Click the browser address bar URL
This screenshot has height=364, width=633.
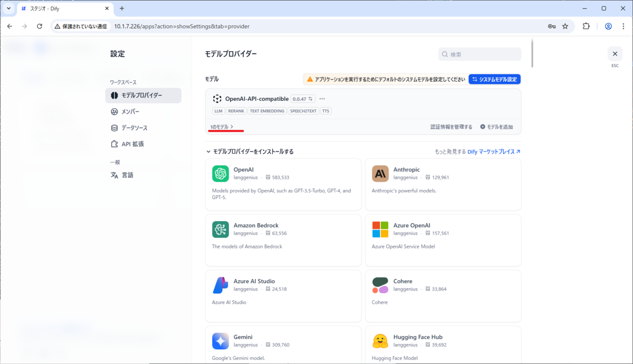pos(182,26)
